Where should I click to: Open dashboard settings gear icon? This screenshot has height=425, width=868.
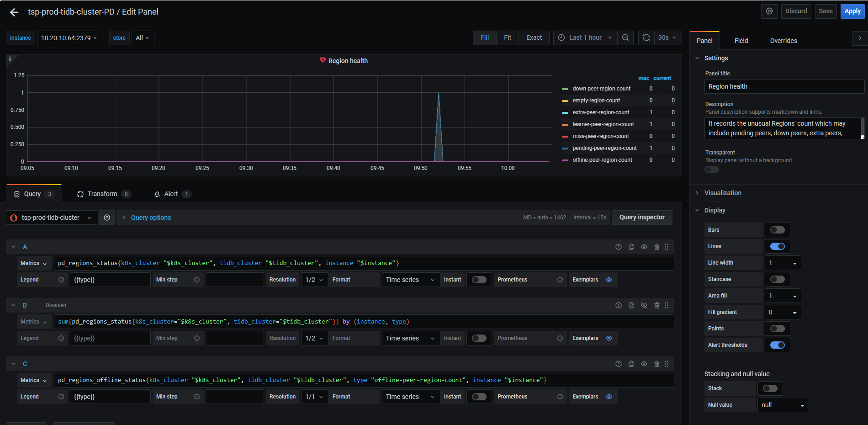point(769,11)
